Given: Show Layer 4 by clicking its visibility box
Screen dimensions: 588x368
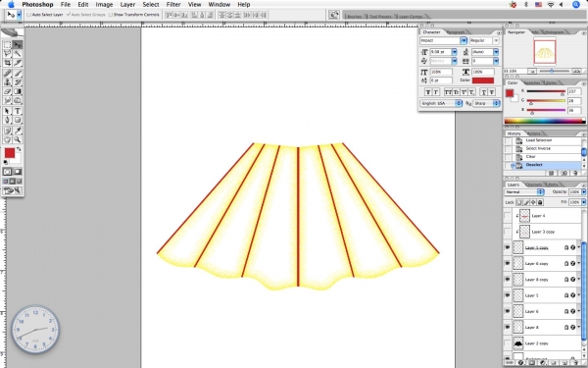Looking at the screenshot, I should [508, 216].
